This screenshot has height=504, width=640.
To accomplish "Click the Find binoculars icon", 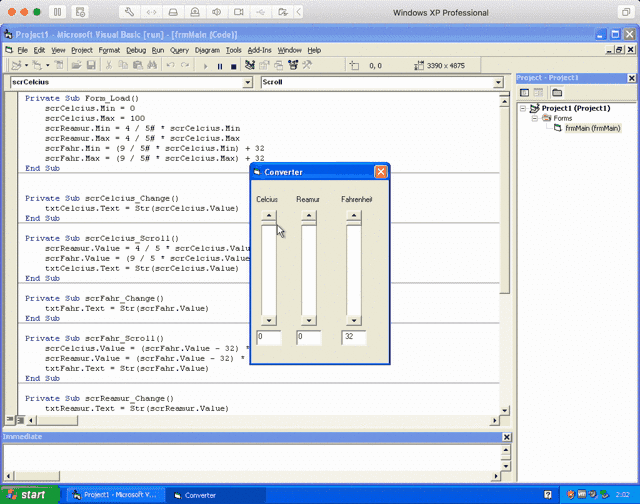I will click(152, 65).
